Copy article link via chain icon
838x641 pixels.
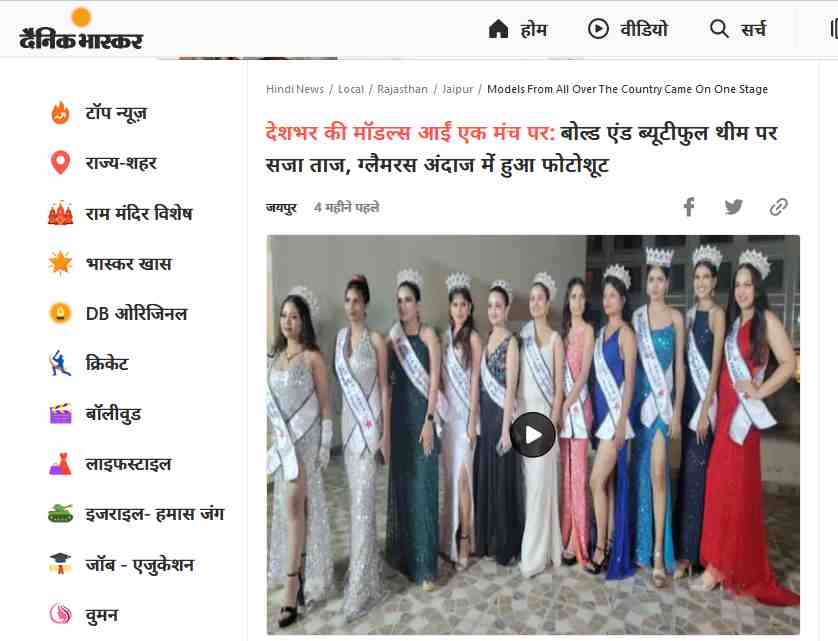coord(779,207)
